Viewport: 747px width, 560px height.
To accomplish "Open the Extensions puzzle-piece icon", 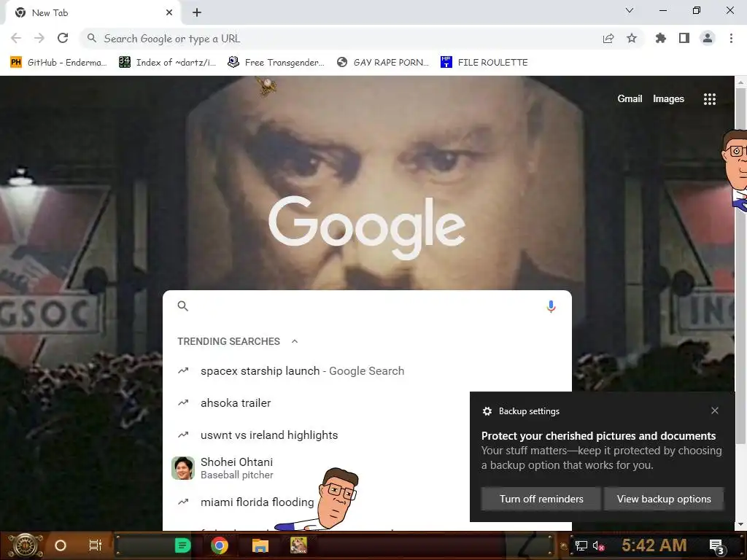I will pyautogui.click(x=660, y=38).
